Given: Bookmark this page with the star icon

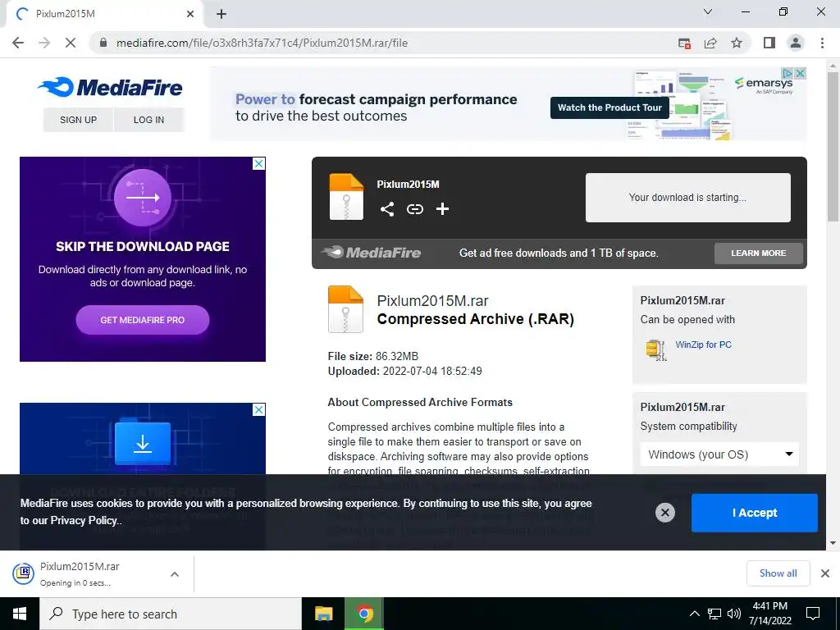Looking at the screenshot, I should pyautogui.click(x=737, y=43).
